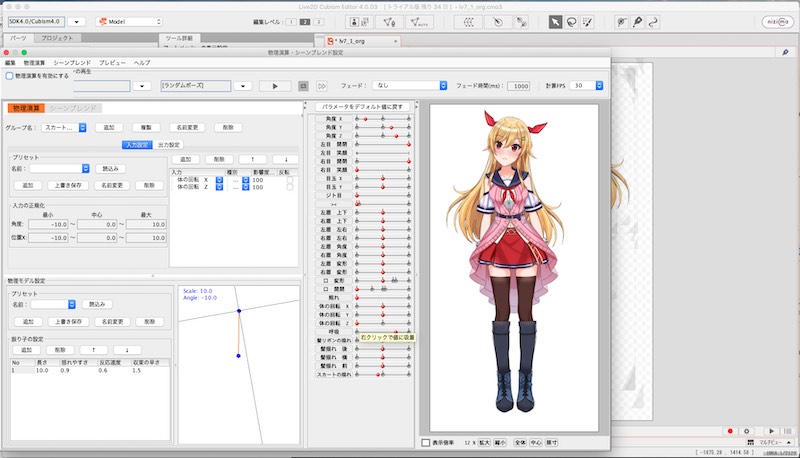Switch to the プロジェクト tab in main window
Image resolution: width=800 pixels, height=458 pixels.
click(57, 38)
